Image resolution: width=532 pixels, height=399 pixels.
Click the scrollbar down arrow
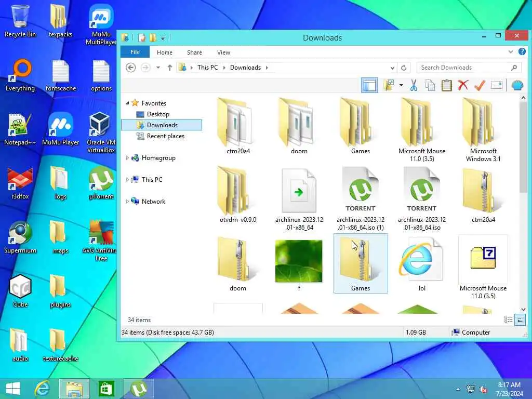(x=523, y=309)
